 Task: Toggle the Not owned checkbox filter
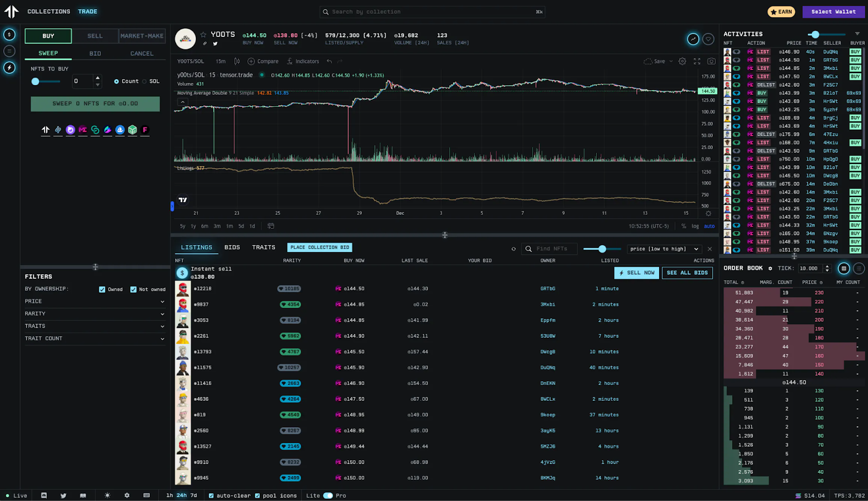coord(133,290)
